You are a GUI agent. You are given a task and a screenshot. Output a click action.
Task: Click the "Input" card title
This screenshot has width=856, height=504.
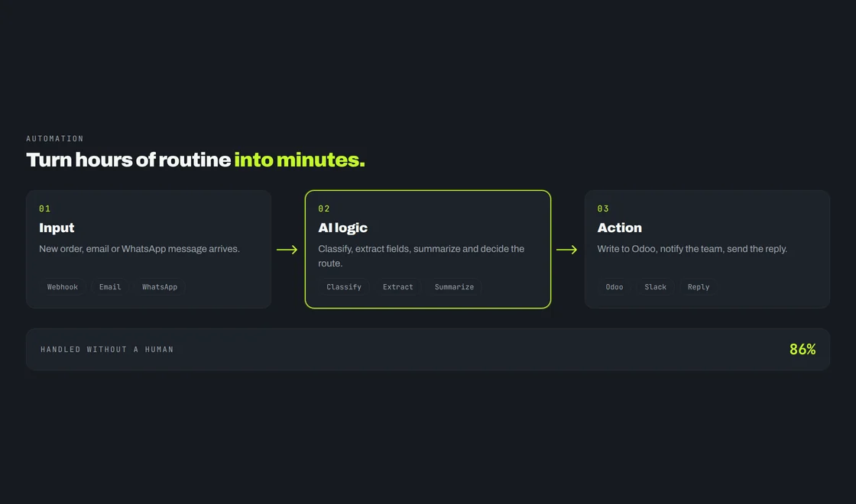tap(57, 228)
